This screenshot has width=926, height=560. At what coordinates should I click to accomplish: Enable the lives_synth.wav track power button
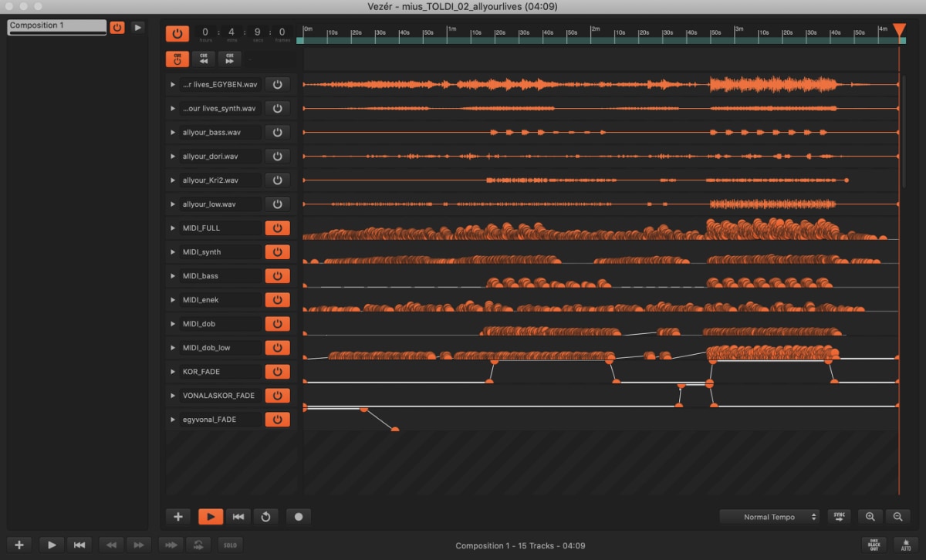pos(277,108)
